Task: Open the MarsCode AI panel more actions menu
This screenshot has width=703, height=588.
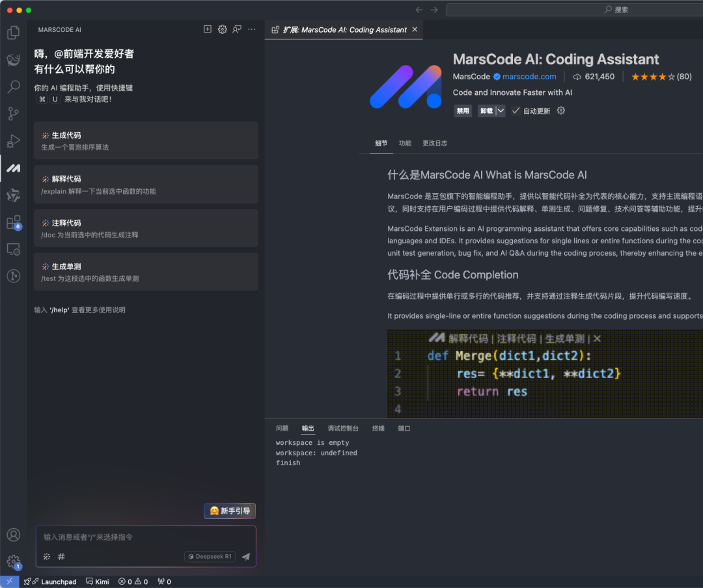Action: click(x=252, y=29)
